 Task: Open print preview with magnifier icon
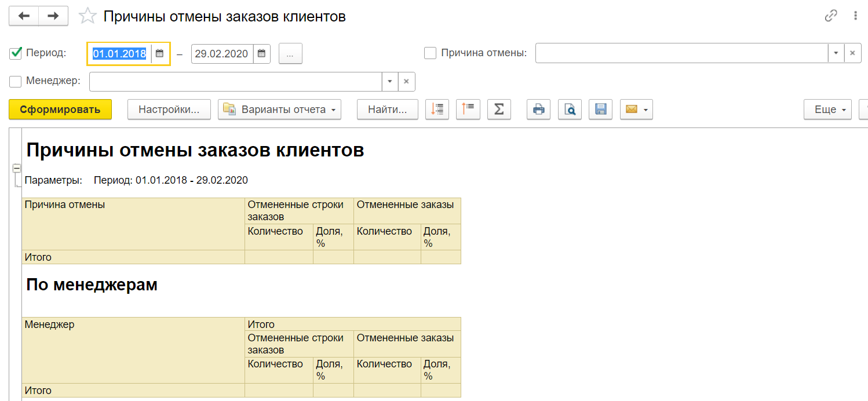pyautogui.click(x=570, y=109)
